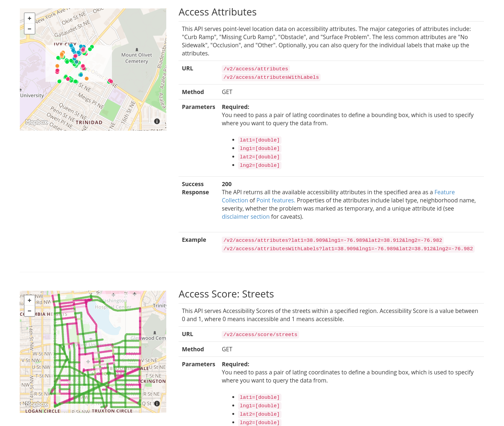504x426 pixels.
Task: Click the Access Score: Streets heading
Action: click(x=226, y=294)
